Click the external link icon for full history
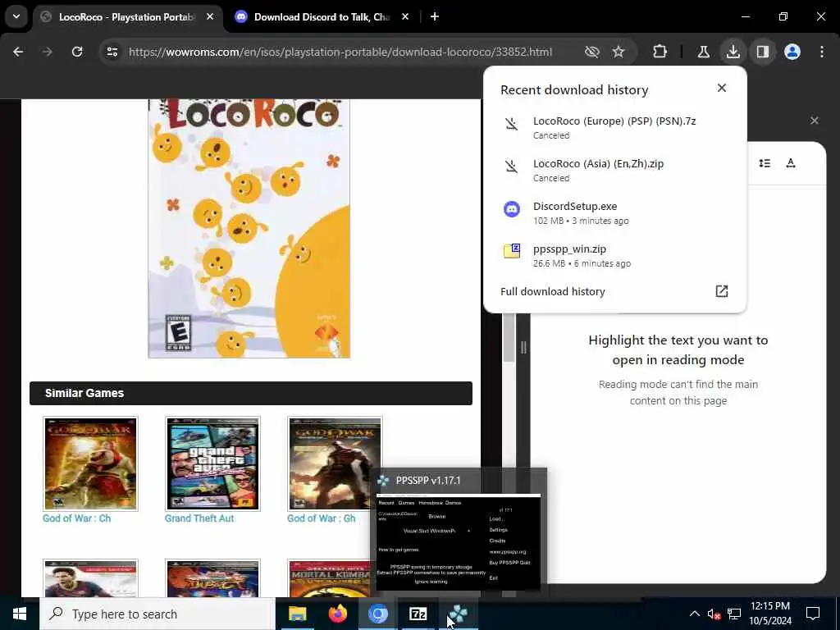The height and width of the screenshot is (630, 840). [722, 291]
